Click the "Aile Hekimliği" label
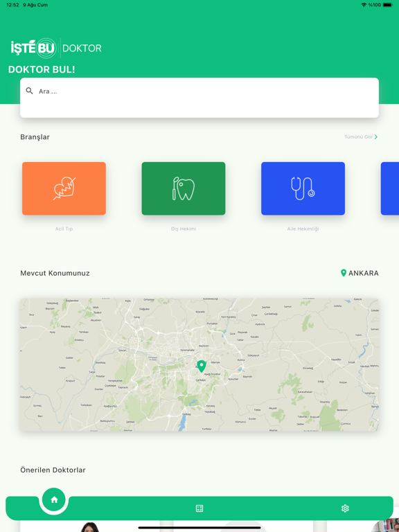 tap(303, 229)
